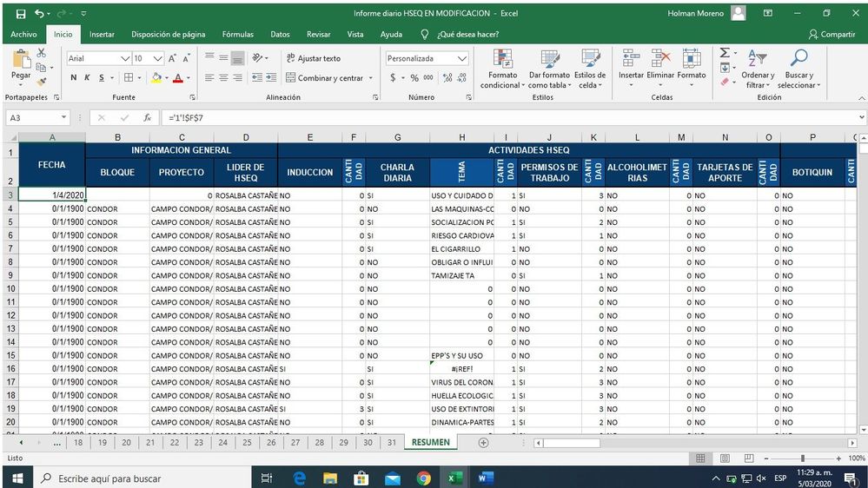Image resolution: width=868 pixels, height=488 pixels.
Task: Increase indent
Action: 271,78
